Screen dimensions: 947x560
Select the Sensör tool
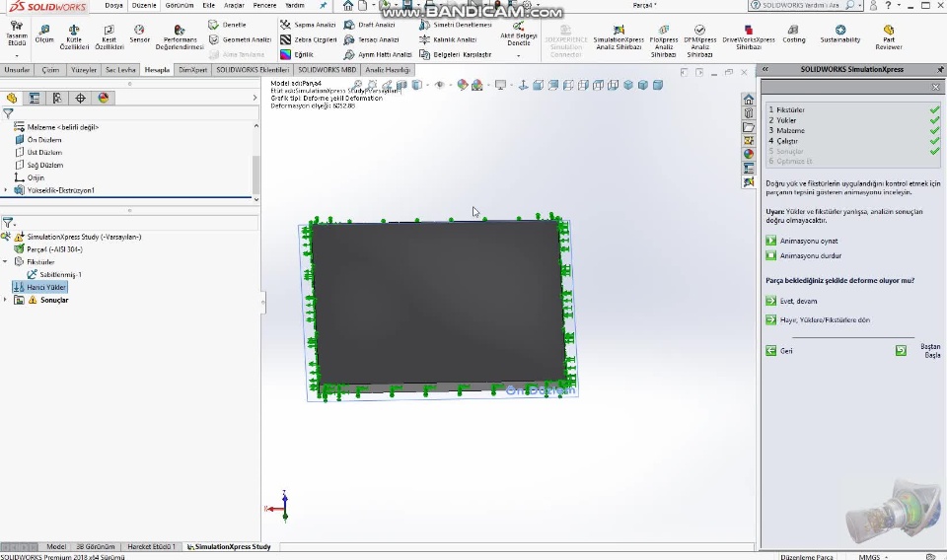(139, 34)
